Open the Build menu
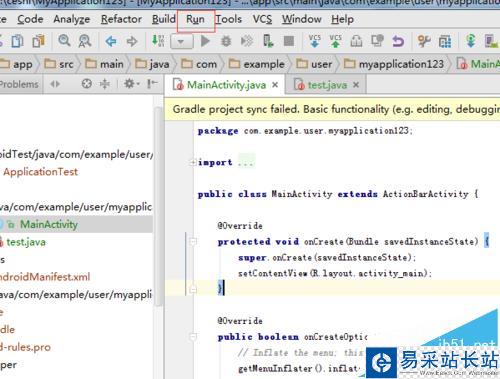Screen dimensions: 500x379 [x=164, y=19]
